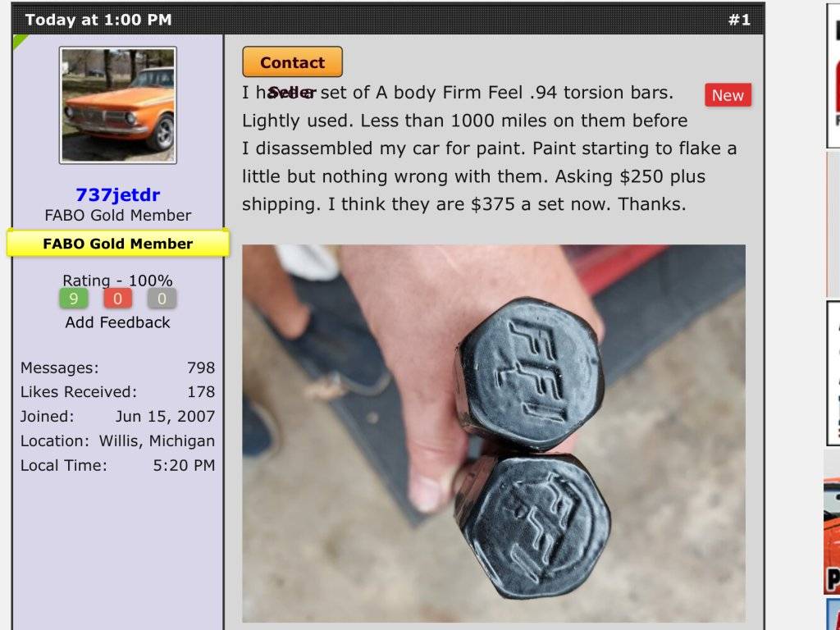This screenshot has height=630, width=840.
Task: Click the Likes Received count 178
Action: click(x=201, y=391)
